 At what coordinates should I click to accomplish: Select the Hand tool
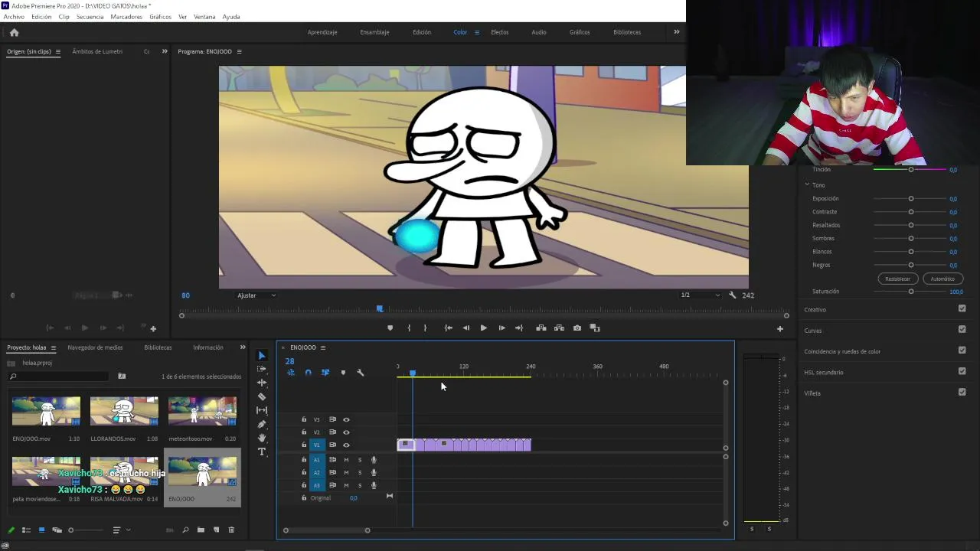pos(262,438)
